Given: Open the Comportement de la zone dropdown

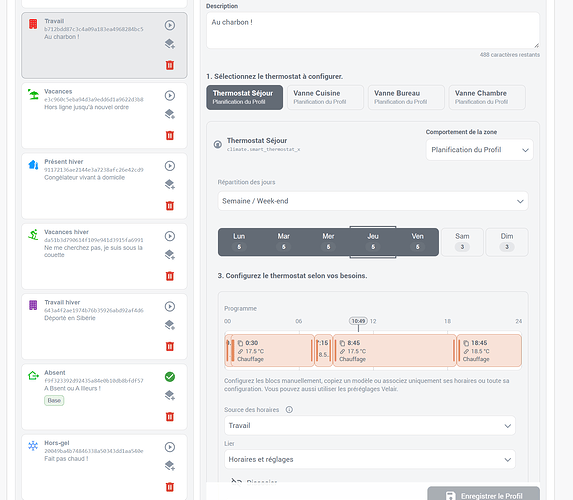Looking at the screenshot, I should (479, 150).
